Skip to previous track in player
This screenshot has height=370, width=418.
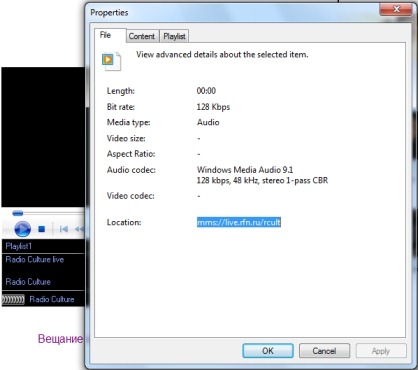coord(64,229)
